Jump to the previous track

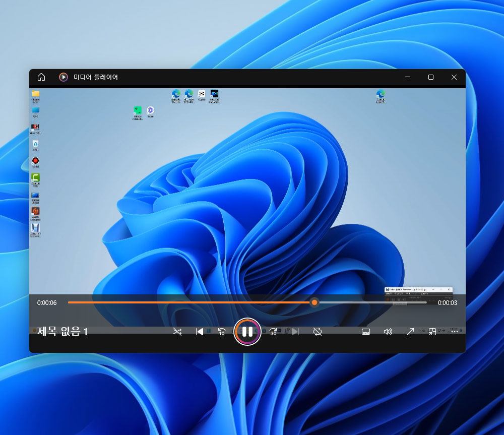click(x=199, y=332)
